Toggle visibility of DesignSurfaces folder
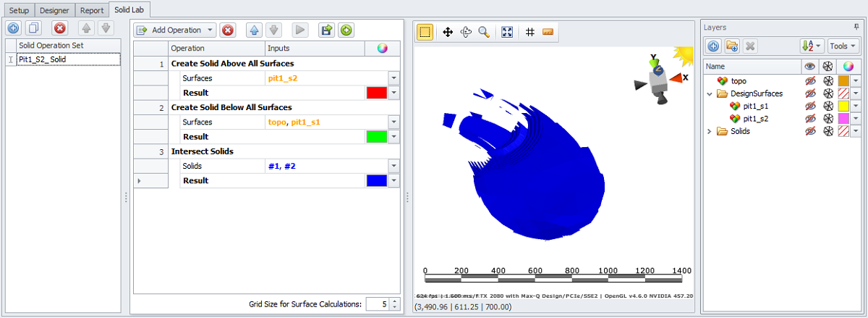The height and width of the screenshot is (318, 868). (x=811, y=93)
